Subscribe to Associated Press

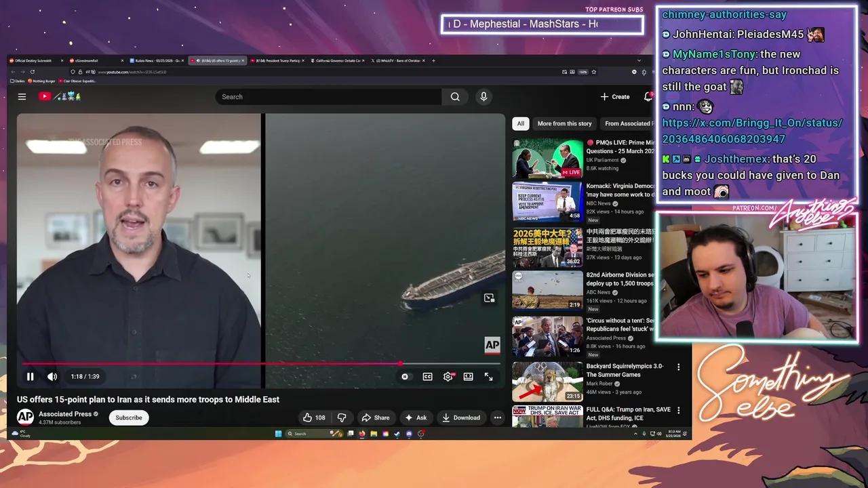(129, 418)
